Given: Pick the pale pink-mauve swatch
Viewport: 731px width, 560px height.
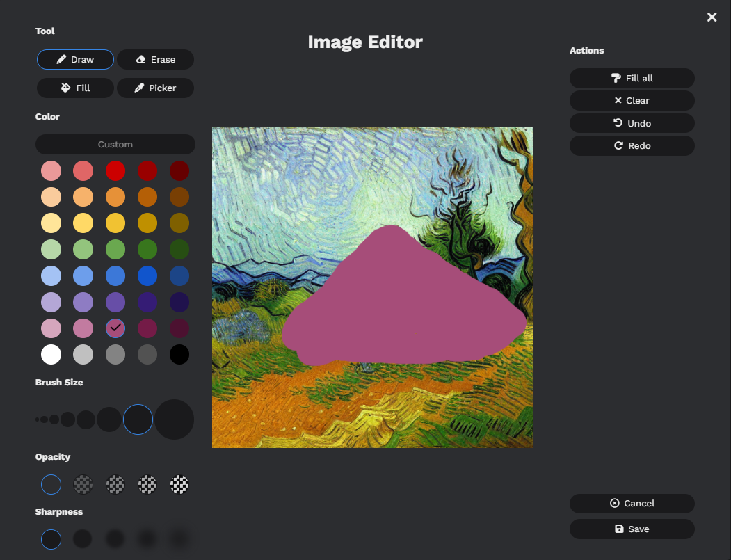Looking at the screenshot, I should pos(51,328).
